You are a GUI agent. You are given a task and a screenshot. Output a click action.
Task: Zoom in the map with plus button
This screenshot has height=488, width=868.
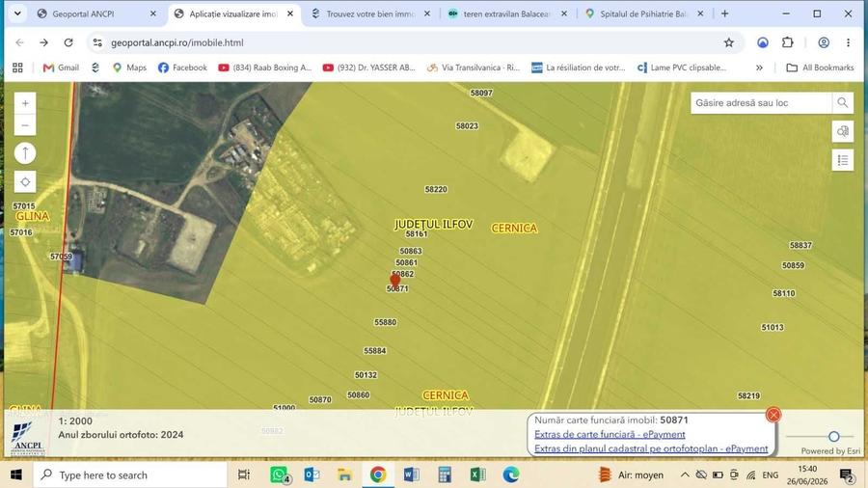(x=25, y=103)
